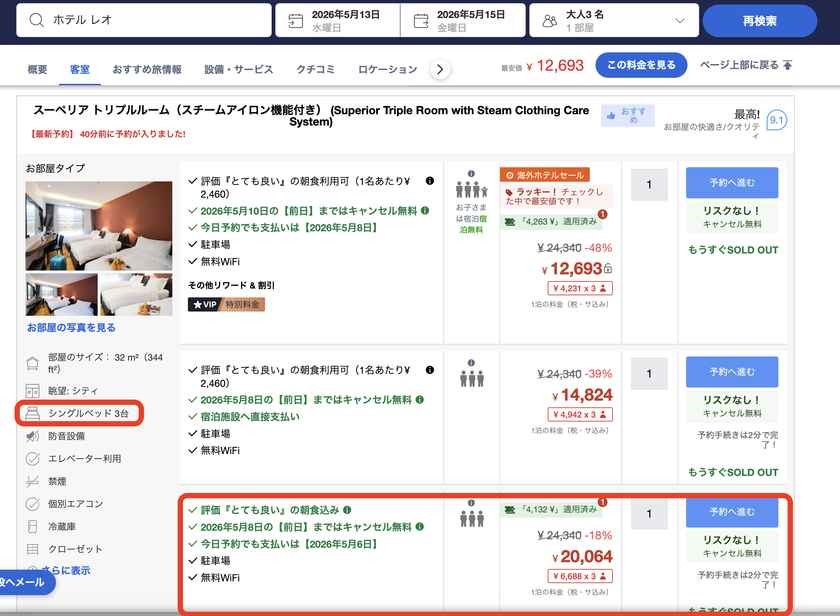Click the check-in calendar icon

point(295,21)
